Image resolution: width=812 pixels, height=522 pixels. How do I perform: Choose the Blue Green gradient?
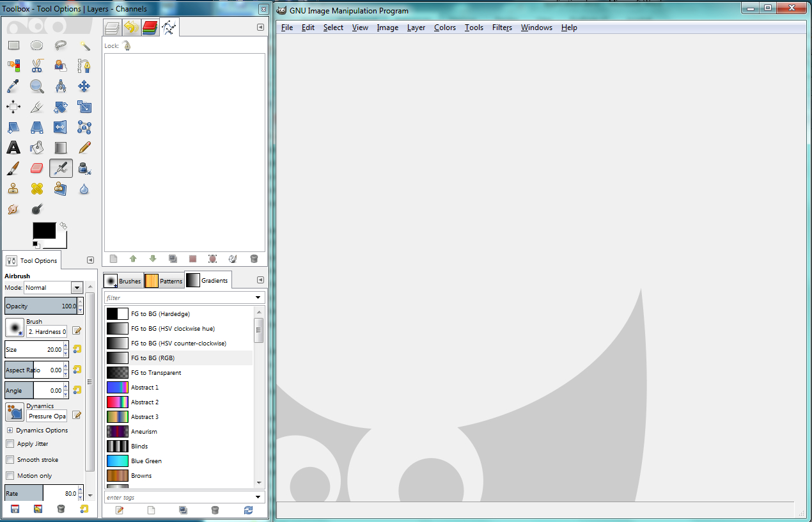coord(146,461)
